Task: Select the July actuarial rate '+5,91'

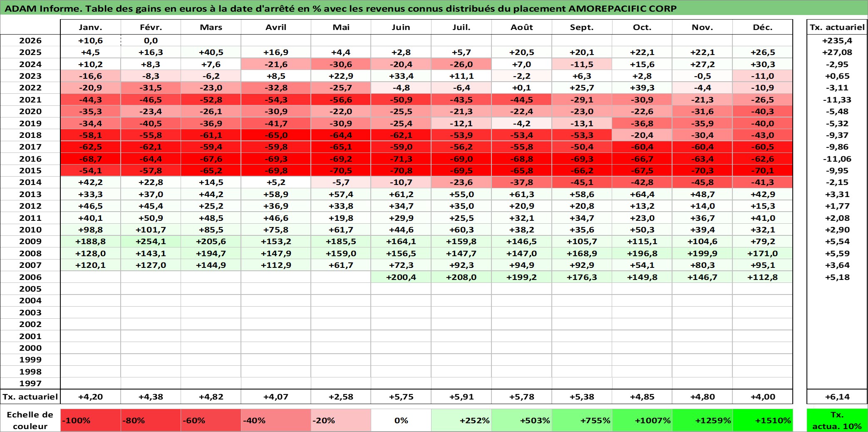Action: tap(461, 397)
